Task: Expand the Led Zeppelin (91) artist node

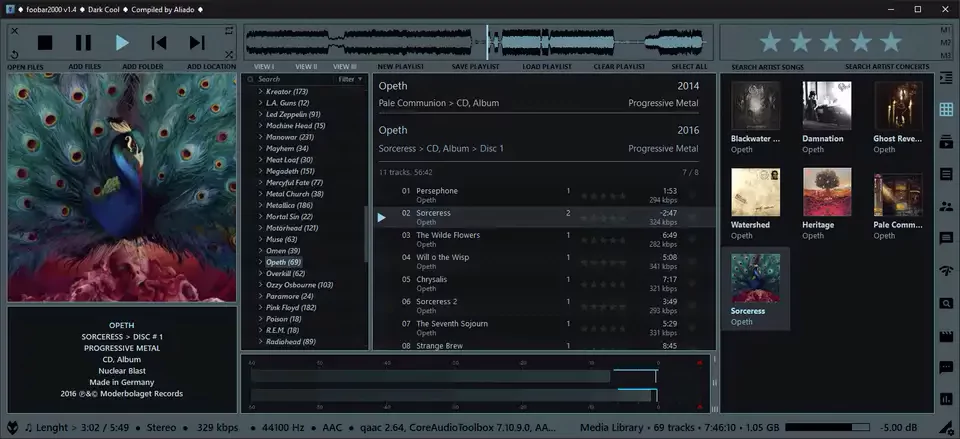Action: point(260,114)
